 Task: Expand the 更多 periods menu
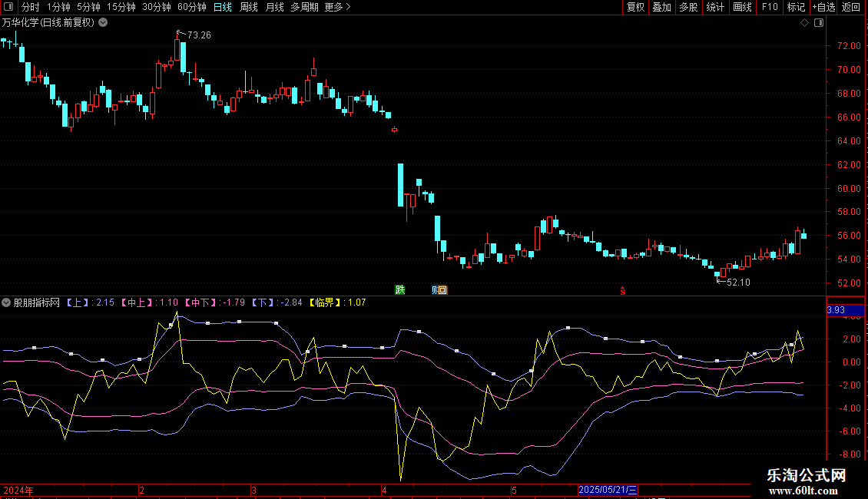(337, 7)
